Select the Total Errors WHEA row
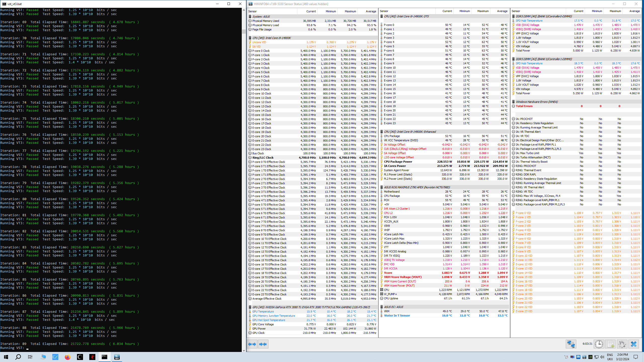This screenshot has width=644, height=362. click(524, 106)
